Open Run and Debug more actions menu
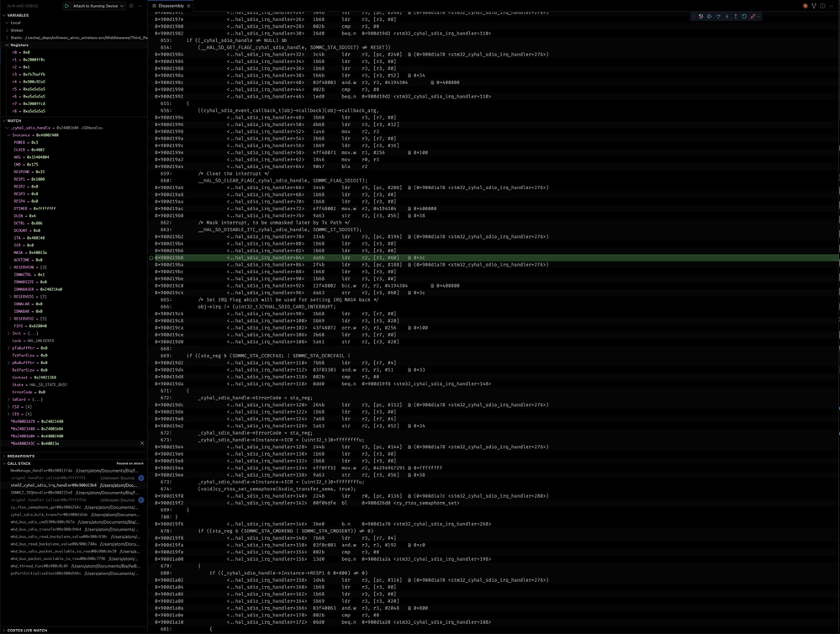The height and width of the screenshot is (634, 840). pyautogui.click(x=140, y=6)
